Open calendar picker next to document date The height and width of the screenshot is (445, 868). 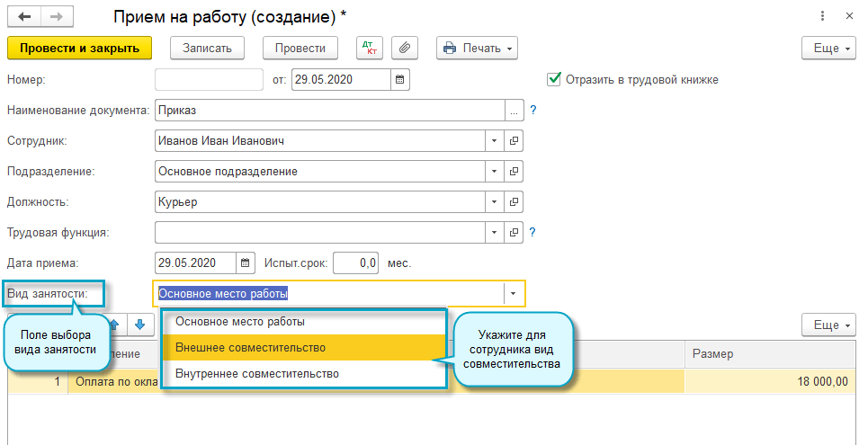401,80
